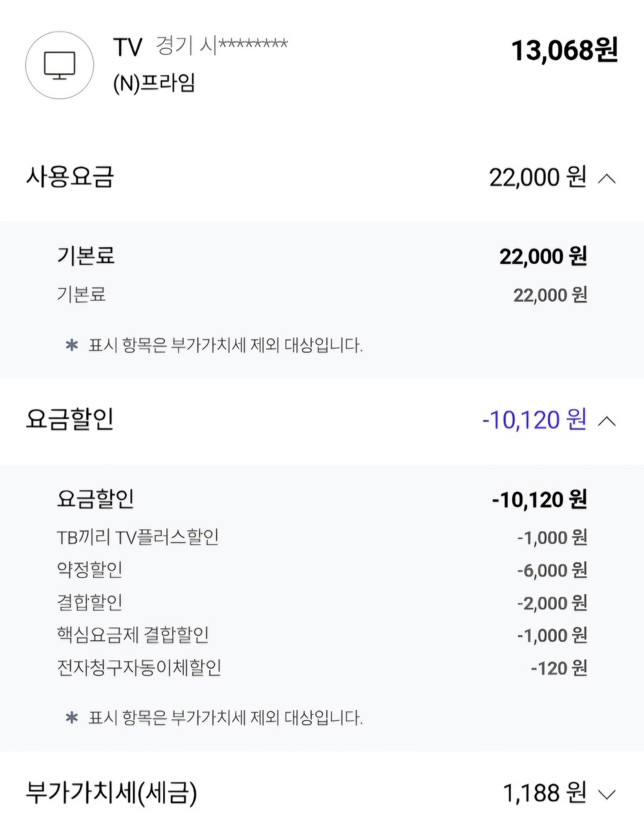Image resolution: width=644 pixels, height=836 pixels.
Task: Select the 13,068원 total amount
Action: click(x=564, y=50)
